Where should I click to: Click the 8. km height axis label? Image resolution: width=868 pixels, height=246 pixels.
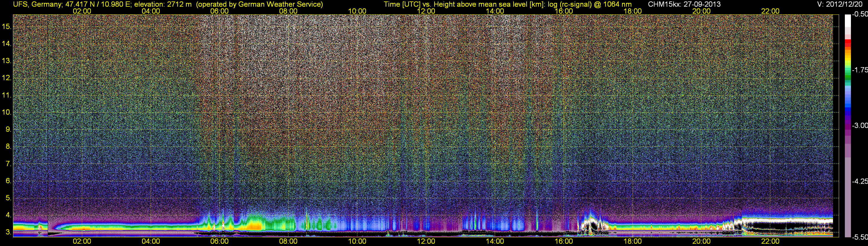tap(8, 147)
